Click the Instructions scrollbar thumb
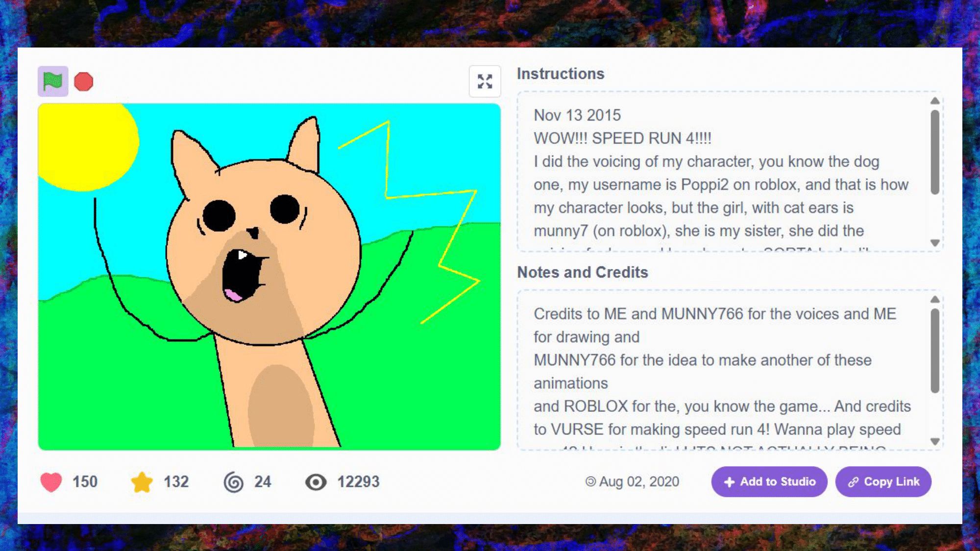This screenshot has height=551, width=980. (x=935, y=152)
